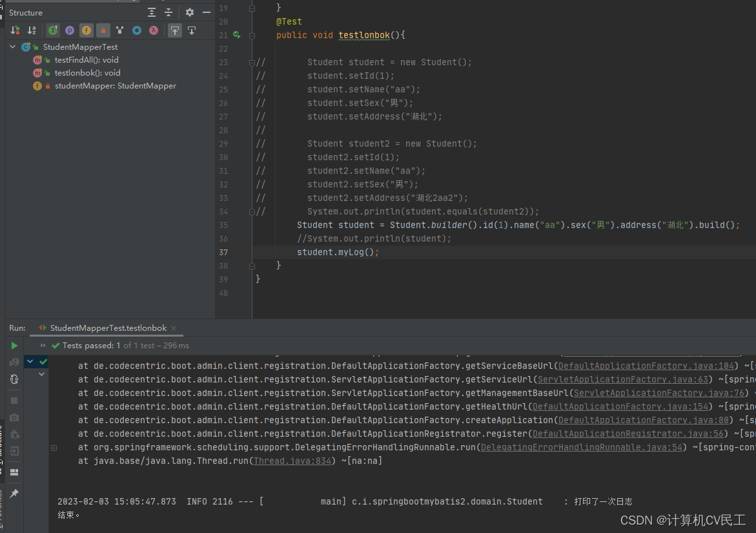
Task: Expand all nodes in Structure panel
Action: pos(151,12)
